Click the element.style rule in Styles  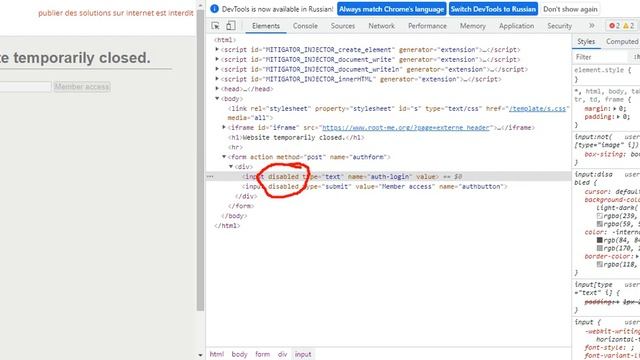602,70
